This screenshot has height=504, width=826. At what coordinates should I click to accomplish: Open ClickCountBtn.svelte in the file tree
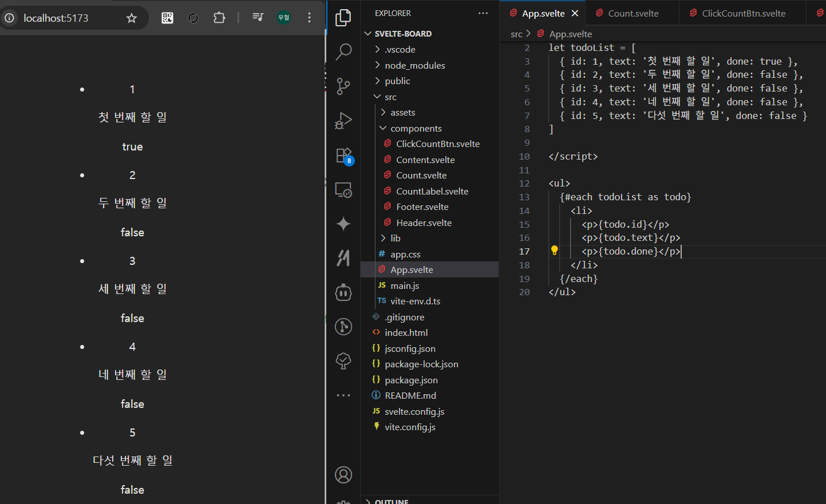[430, 144]
